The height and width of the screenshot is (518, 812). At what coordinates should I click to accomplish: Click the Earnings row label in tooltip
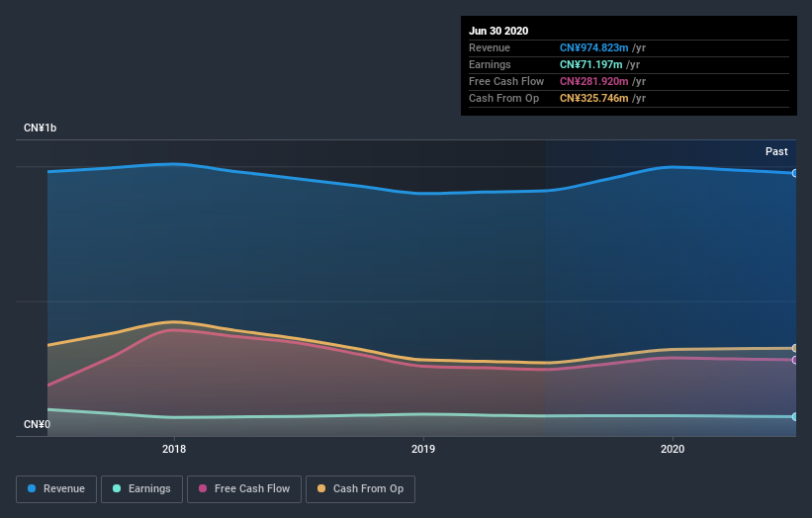(490, 64)
